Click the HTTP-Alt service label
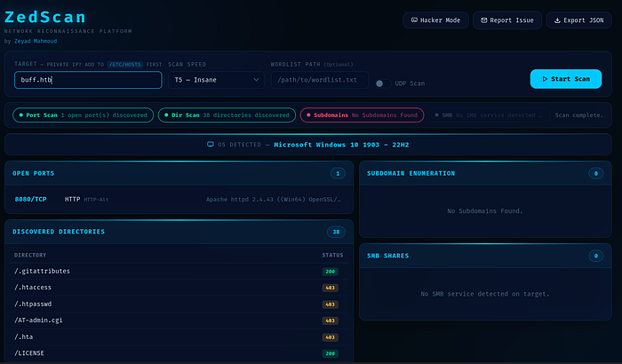This screenshot has width=622, height=364. tap(96, 200)
